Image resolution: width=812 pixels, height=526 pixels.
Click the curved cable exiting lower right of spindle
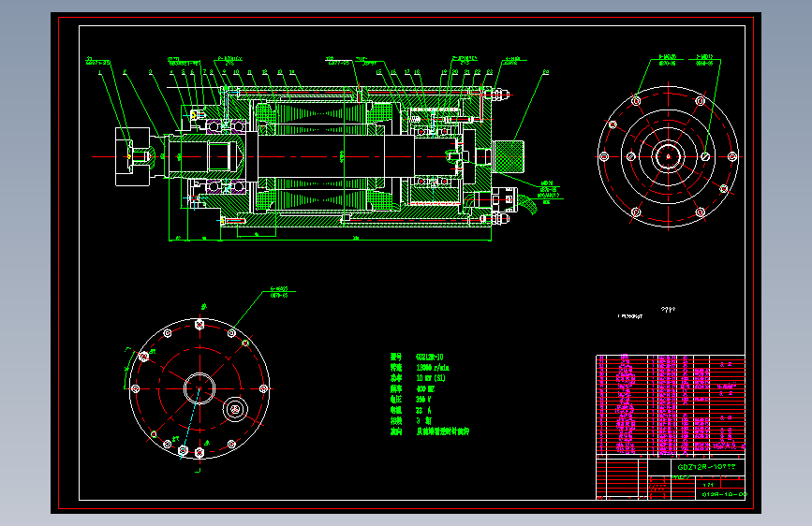(526, 204)
